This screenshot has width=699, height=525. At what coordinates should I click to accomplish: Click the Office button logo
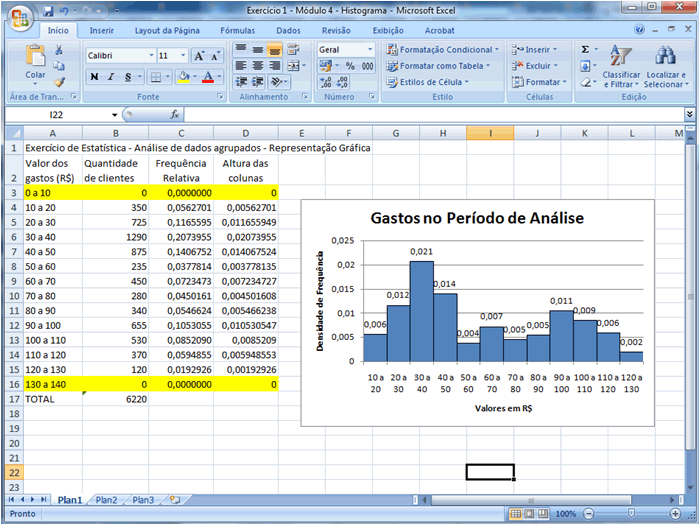pyautogui.click(x=18, y=17)
